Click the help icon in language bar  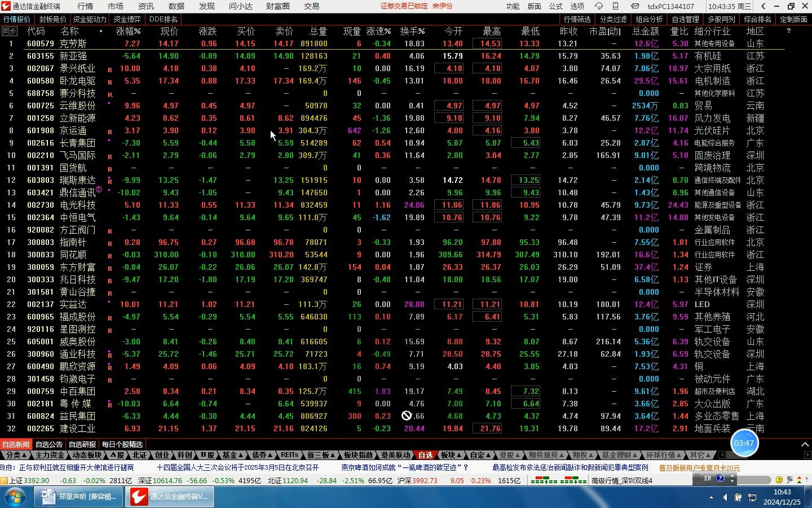click(720, 479)
